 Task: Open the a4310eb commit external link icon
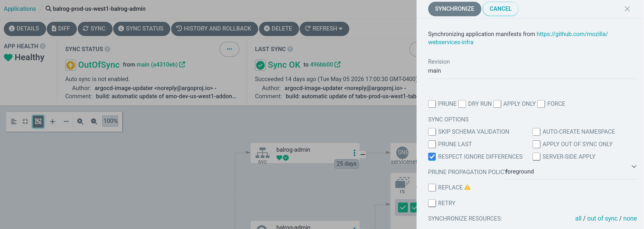[182, 65]
